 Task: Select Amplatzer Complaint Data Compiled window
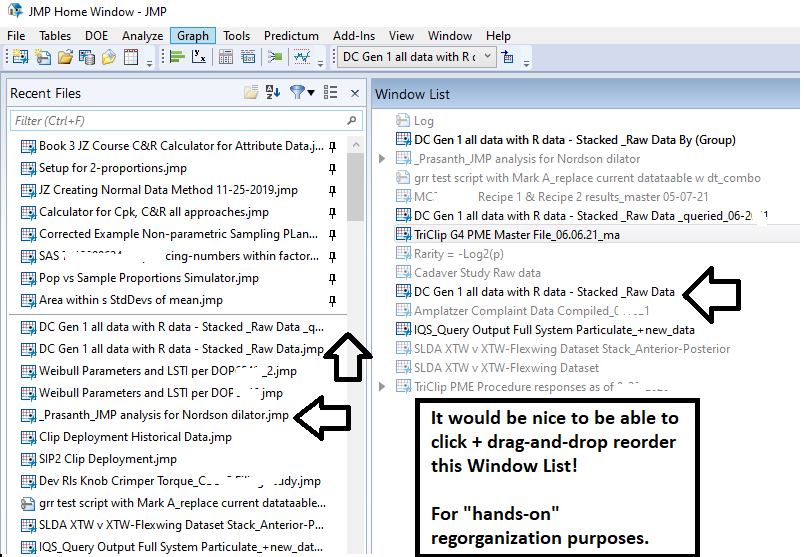pos(524,311)
